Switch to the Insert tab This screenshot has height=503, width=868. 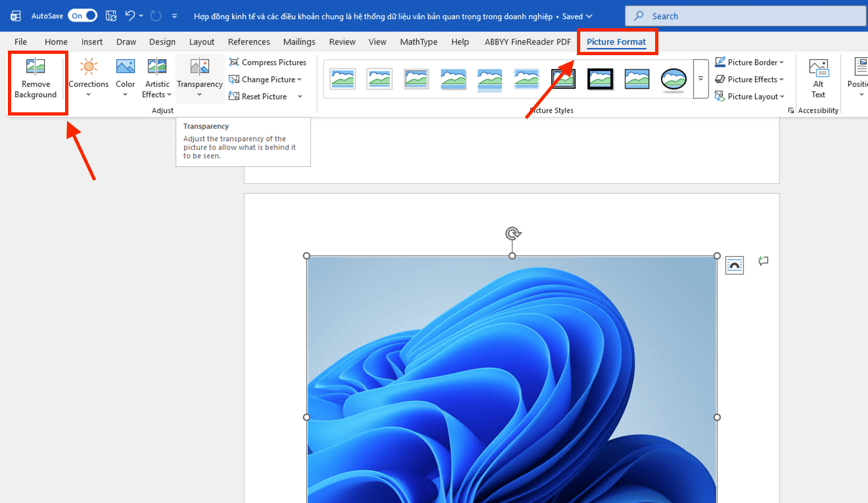pyautogui.click(x=92, y=42)
